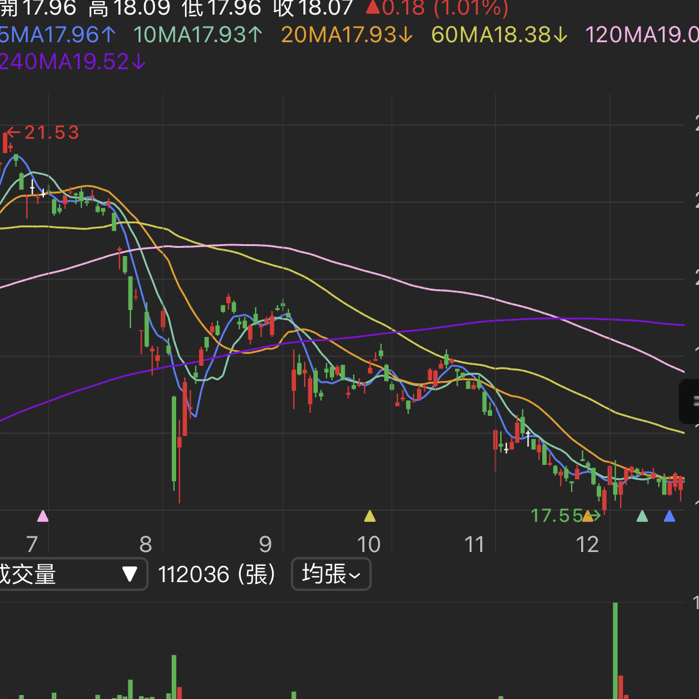Viewport: 699px width, 699px height.
Task: Toggle the 10MA moving average label
Action: (x=198, y=35)
